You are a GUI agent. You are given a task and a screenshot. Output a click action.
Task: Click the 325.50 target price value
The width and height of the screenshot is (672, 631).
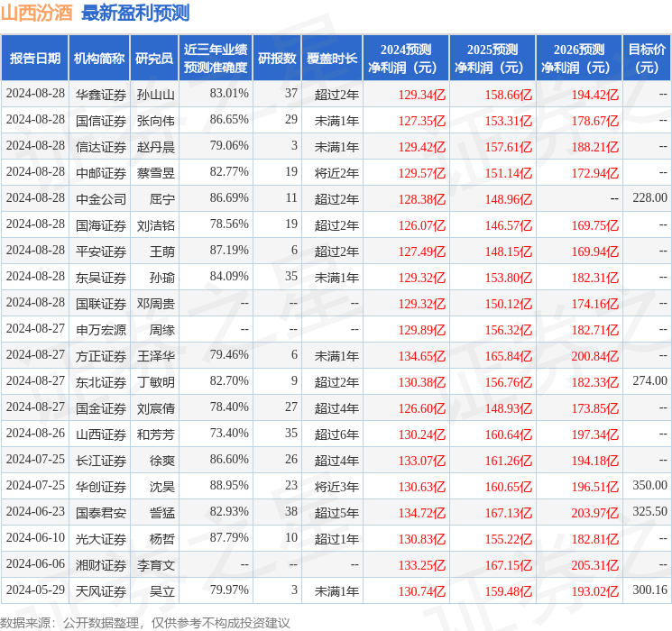649,511
